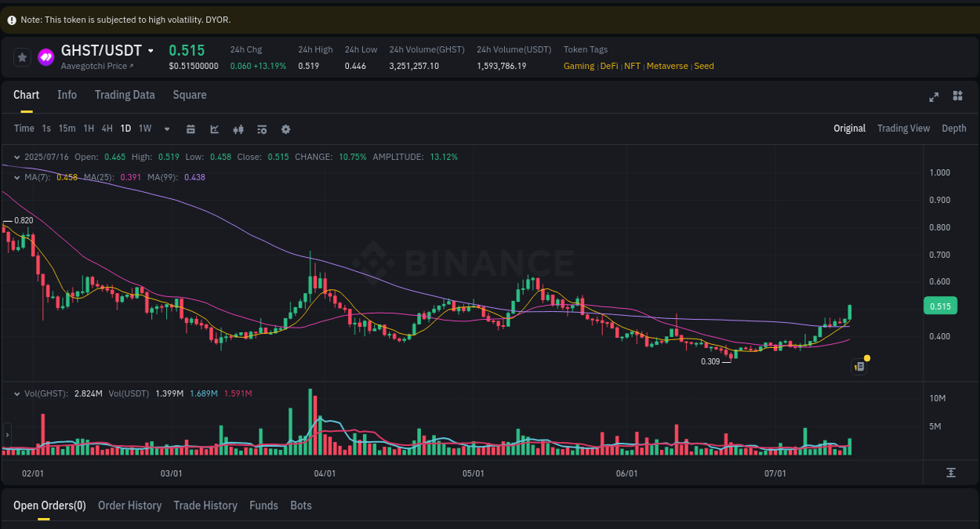Open the chart settings gear icon
The image size is (980, 529).
coord(285,129)
